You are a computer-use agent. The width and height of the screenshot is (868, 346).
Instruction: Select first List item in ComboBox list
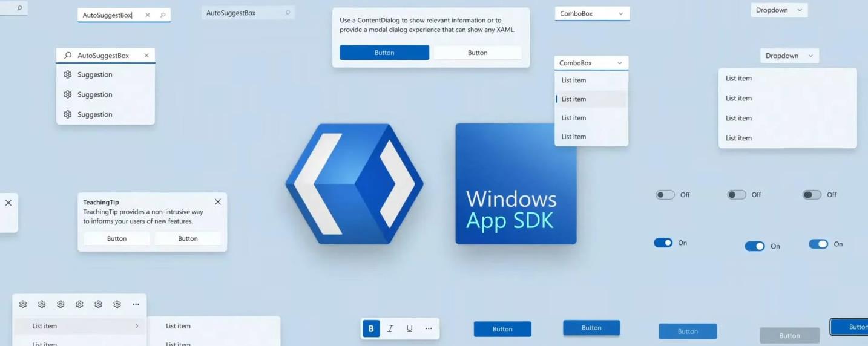click(591, 80)
